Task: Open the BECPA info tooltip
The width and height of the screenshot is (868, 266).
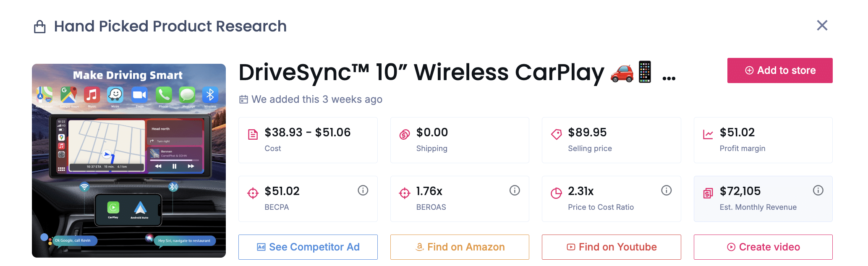Action: tap(363, 190)
